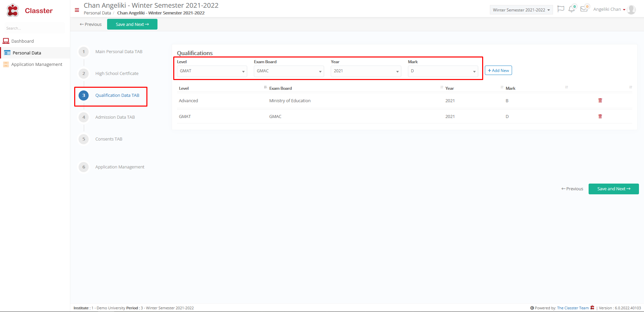
Task: Focus the sidebar Search field
Action: click(34, 28)
